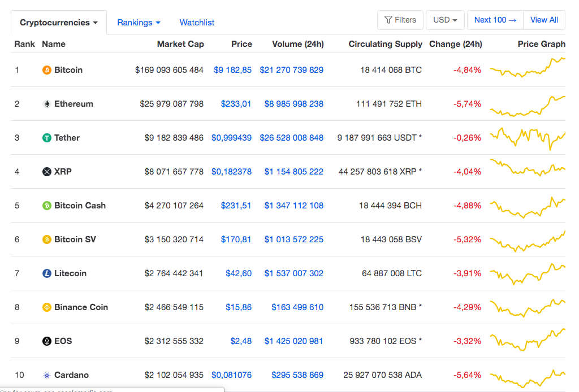Click XRP price $0,182378
Viewport: 579px width, 392px height.
pos(231,172)
